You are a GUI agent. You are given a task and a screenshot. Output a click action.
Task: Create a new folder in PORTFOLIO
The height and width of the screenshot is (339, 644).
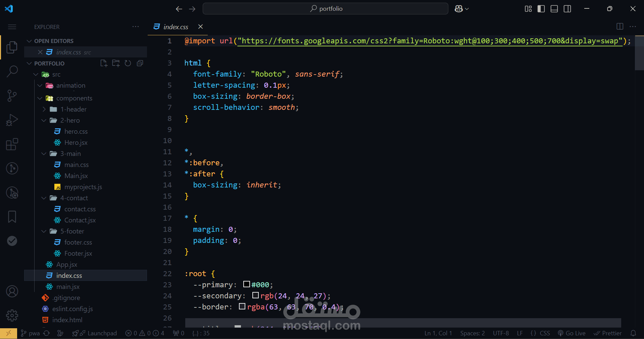[x=116, y=63]
